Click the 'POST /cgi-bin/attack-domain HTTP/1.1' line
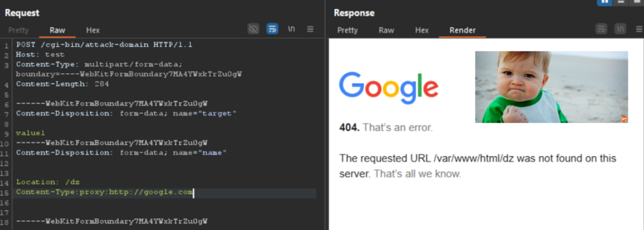 click(104, 45)
